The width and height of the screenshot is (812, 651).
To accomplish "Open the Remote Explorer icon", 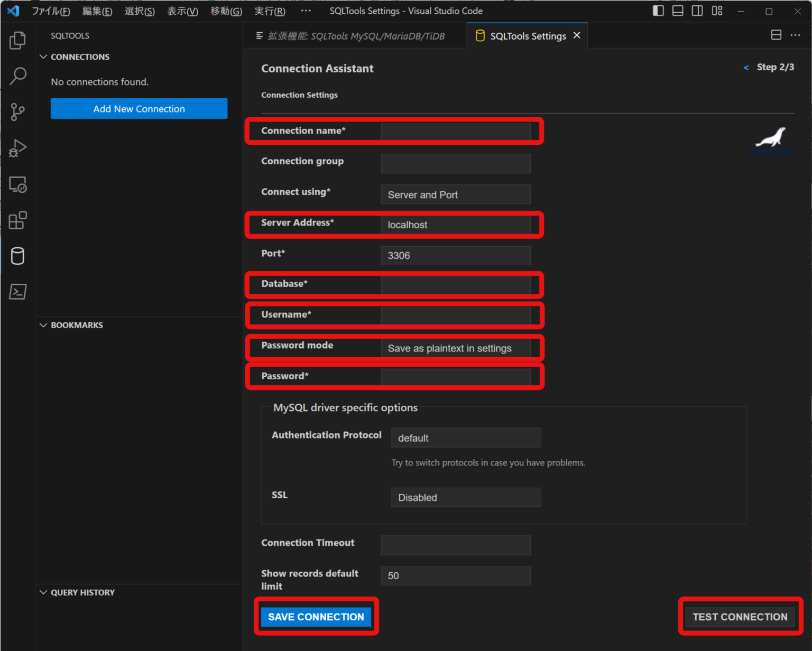I will point(17,184).
